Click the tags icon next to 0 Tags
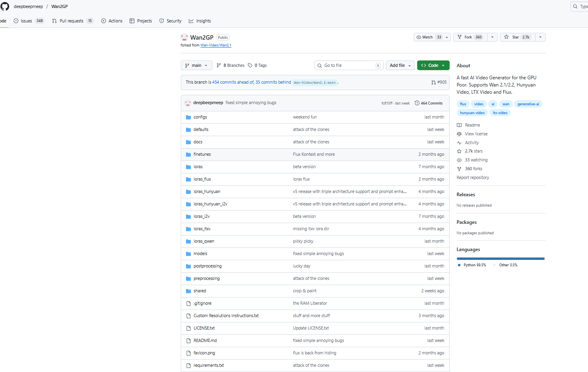 coord(250,65)
